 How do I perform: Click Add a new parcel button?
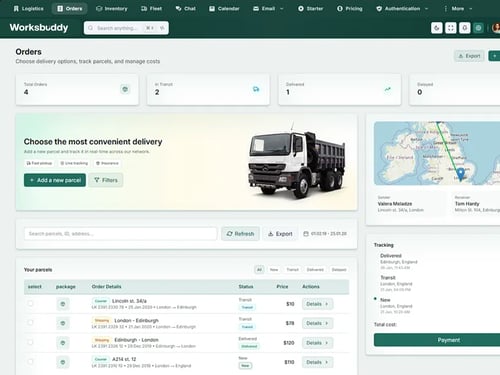click(55, 180)
